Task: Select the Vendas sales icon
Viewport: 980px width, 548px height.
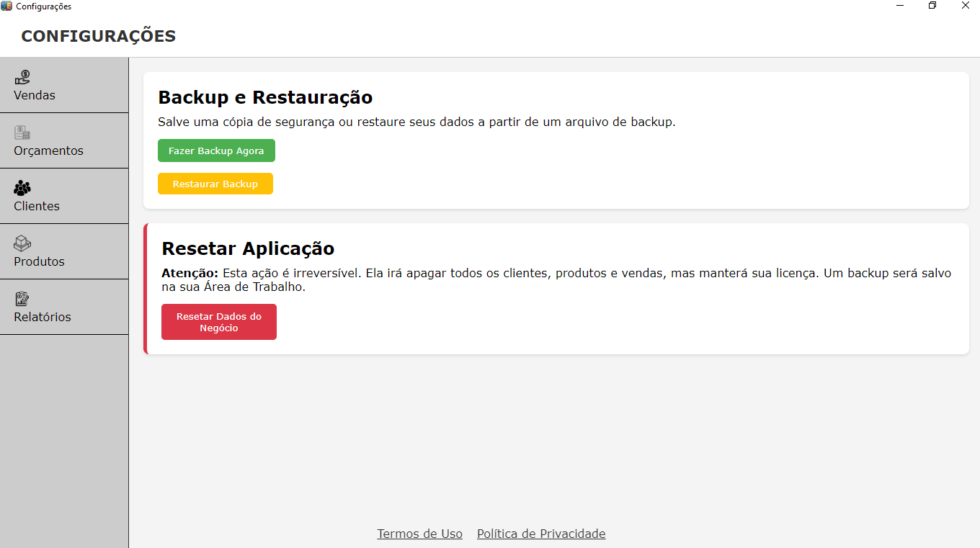Action: coord(23,76)
